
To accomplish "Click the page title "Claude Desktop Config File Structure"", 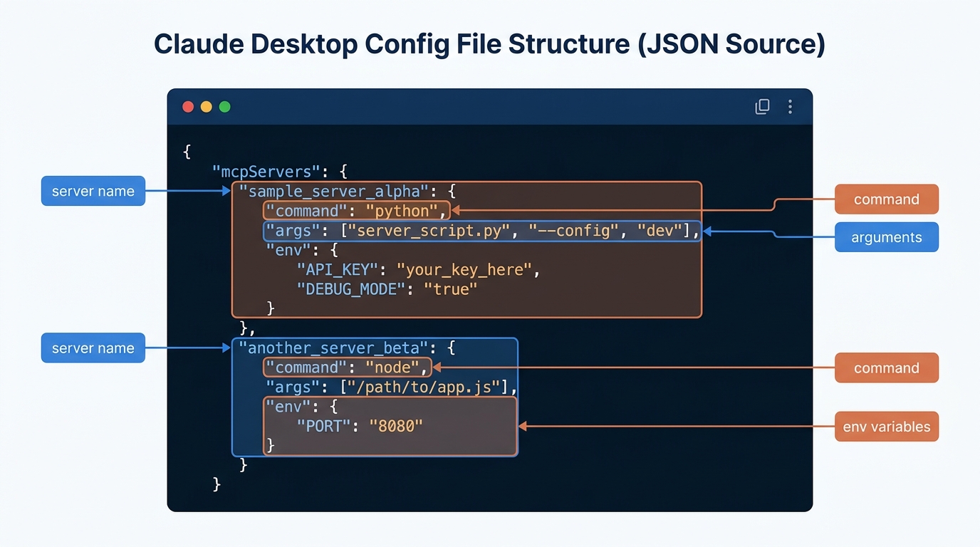I will [x=391, y=44].
